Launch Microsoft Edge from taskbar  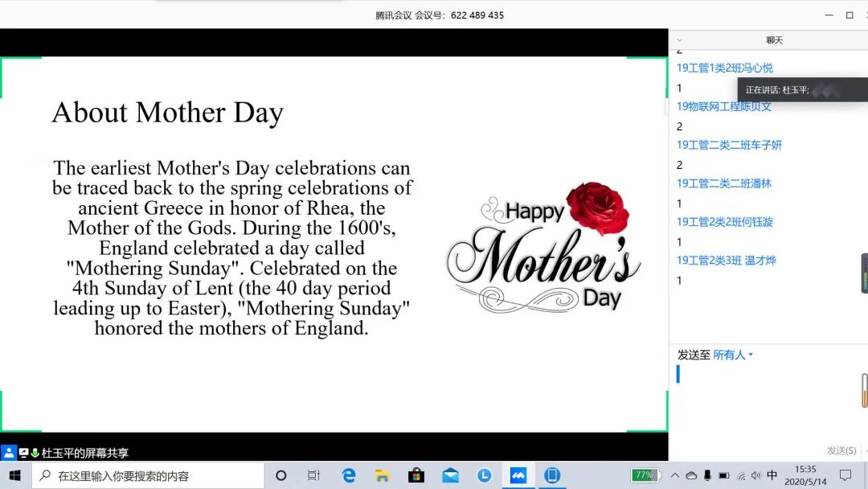349,475
